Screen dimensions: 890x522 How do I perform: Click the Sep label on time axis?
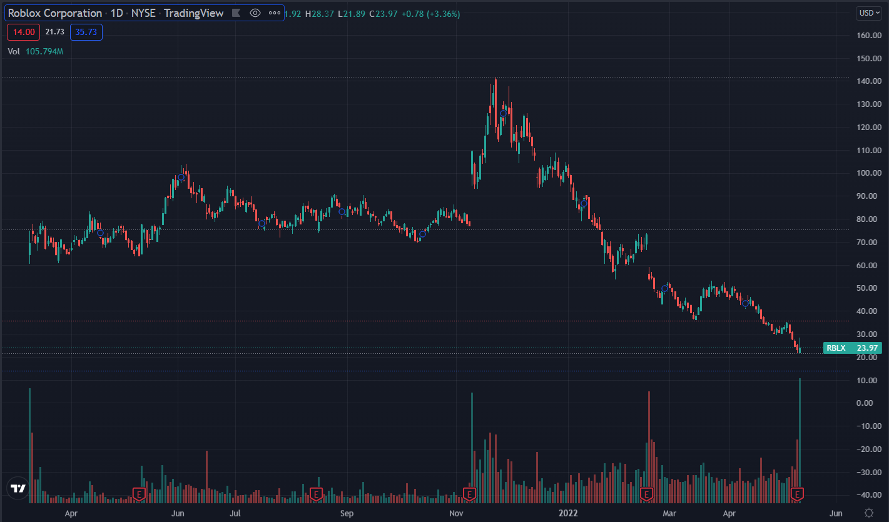[x=346, y=512]
